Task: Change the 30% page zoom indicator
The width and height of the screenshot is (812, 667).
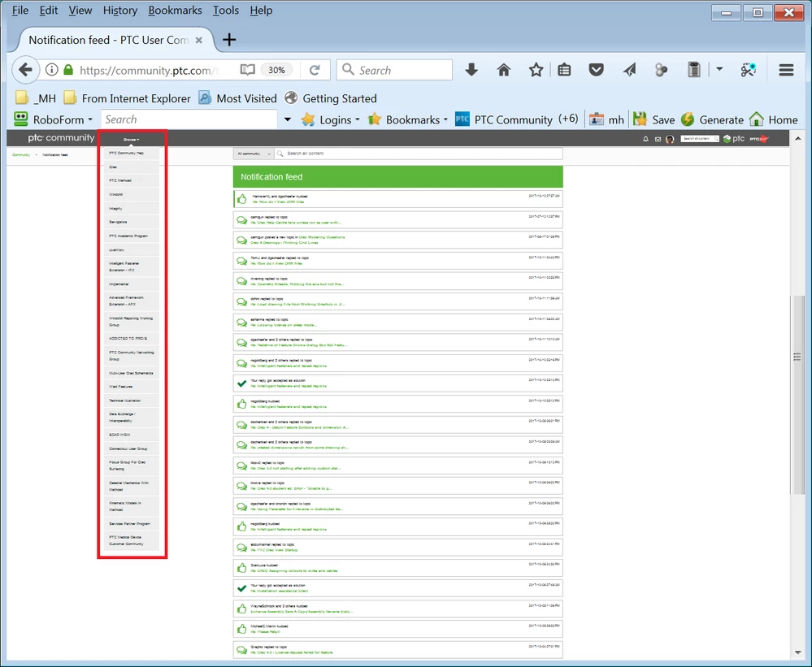Action: [x=276, y=70]
